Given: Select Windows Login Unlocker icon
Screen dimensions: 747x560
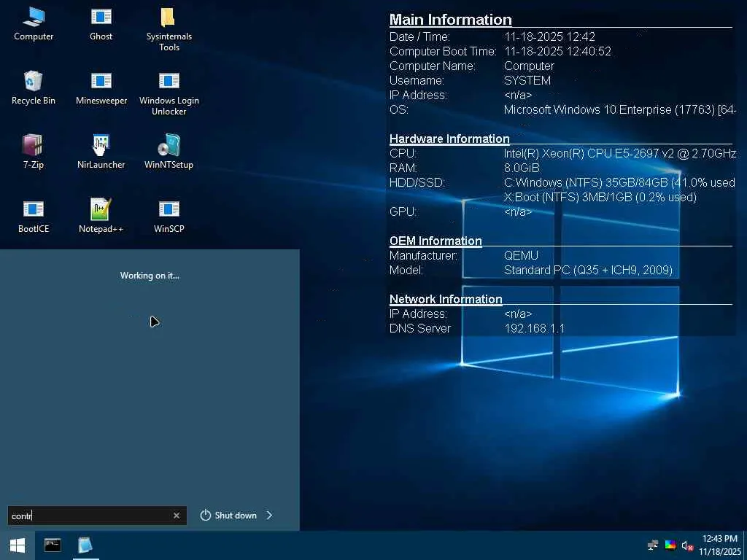Looking at the screenshot, I should coord(169,93).
